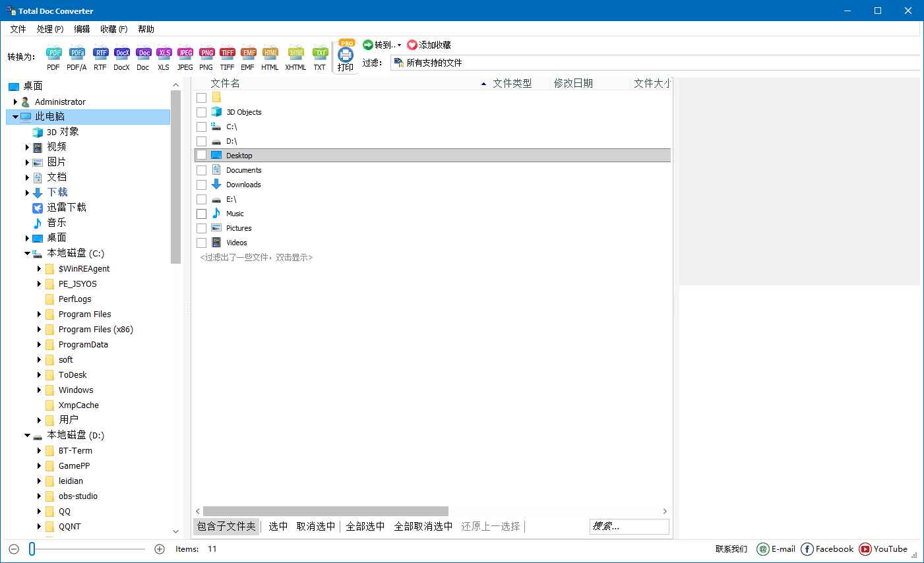Open the 帮助 menu
The height and width of the screenshot is (563, 924).
pyautogui.click(x=146, y=29)
